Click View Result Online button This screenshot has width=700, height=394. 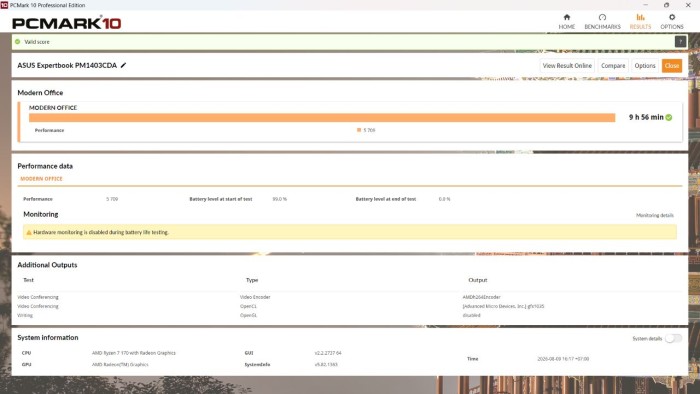coord(567,66)
